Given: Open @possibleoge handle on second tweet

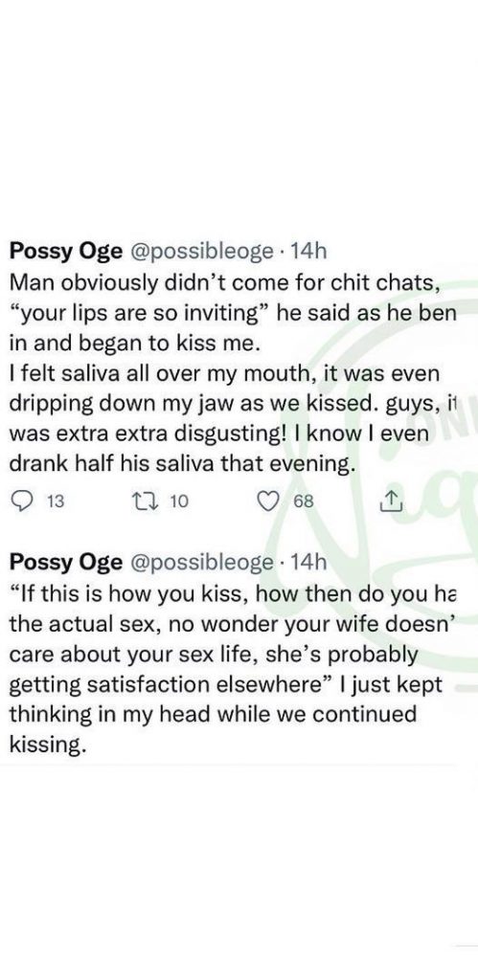Looking at the screenshot, I should [200, 563].
